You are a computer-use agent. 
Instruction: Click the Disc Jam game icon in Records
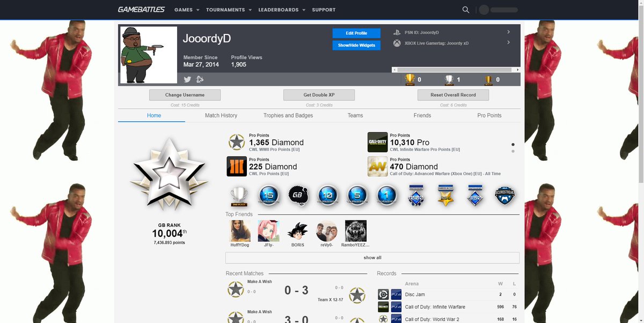(x=383, y=295)
